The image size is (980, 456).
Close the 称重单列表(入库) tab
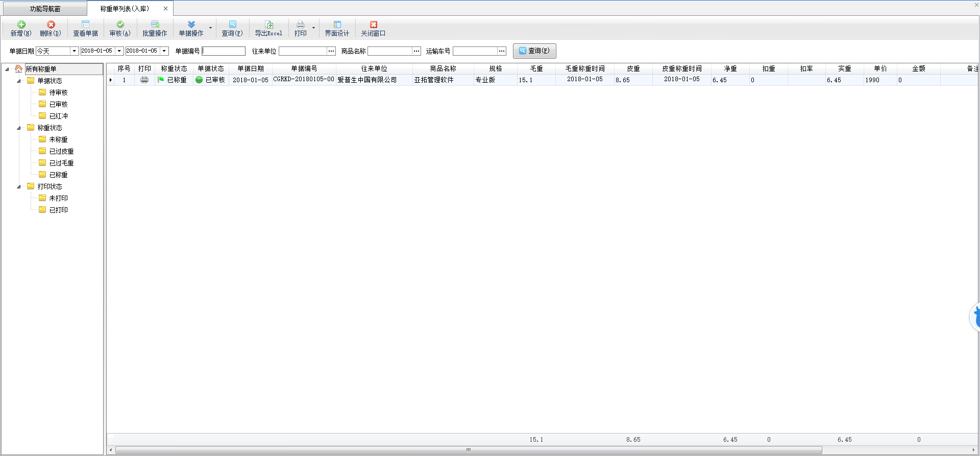pyautogui.click(x=165, y=9)
